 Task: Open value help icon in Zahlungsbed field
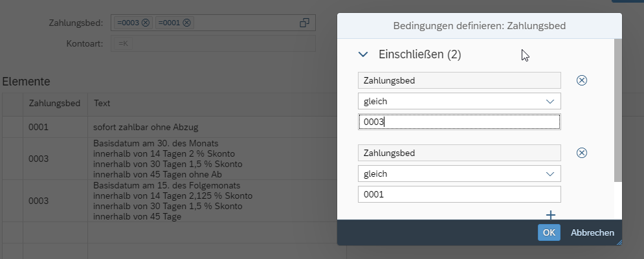(304, 23)
